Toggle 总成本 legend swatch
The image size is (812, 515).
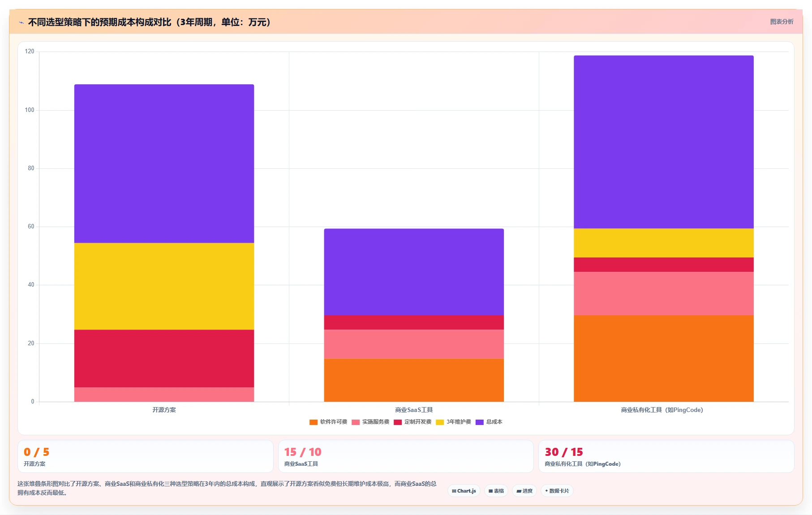click(480, 422)
